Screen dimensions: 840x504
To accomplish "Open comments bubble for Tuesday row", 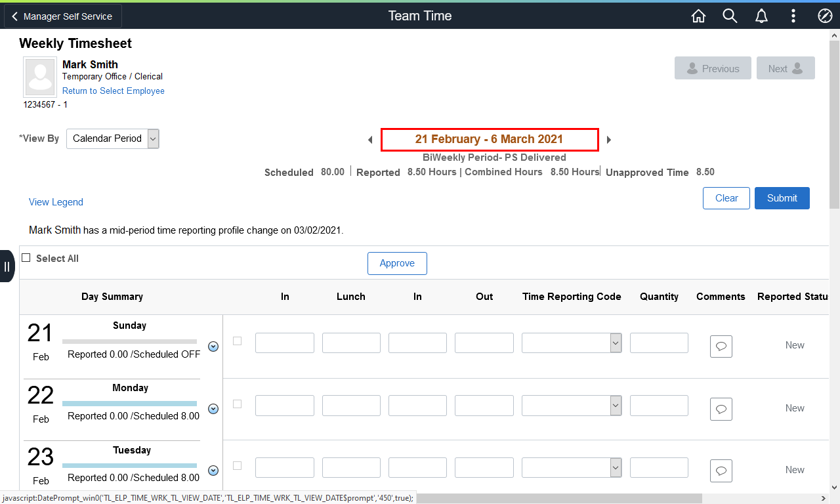I will tap(721, 471).
